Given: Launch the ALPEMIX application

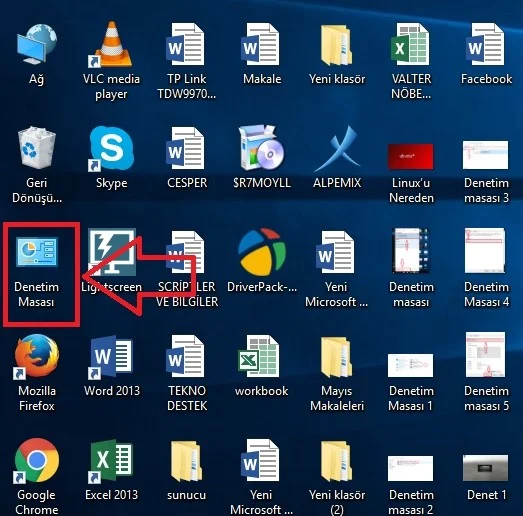Looking at the screenshot, I should pyautogui.click(x=337, y=148).
